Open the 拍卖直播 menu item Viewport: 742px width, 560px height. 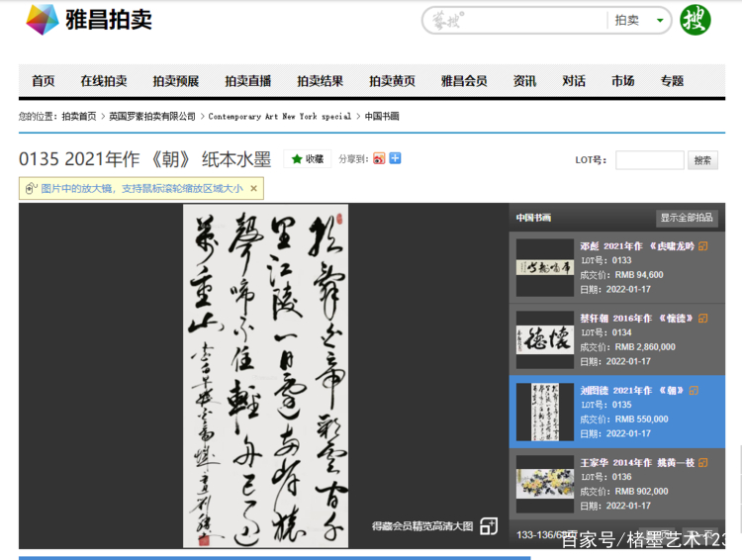tap(247, 81)
